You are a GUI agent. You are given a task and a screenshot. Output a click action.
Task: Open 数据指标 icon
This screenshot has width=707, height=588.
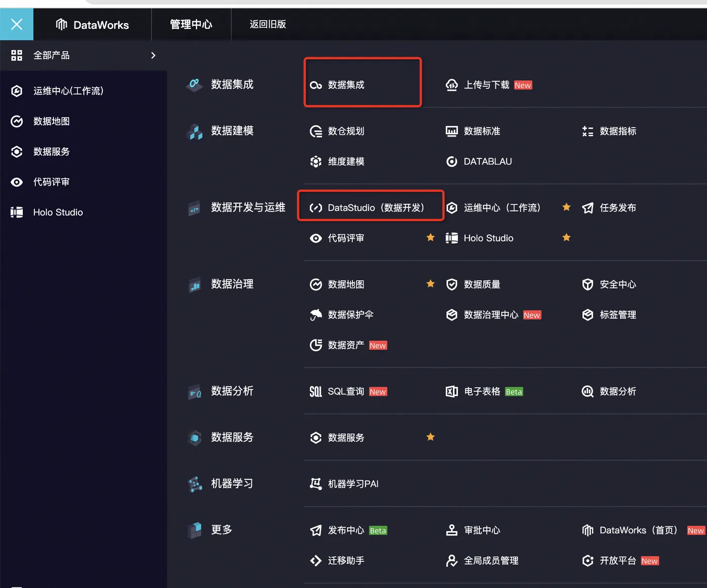(588, 131)
